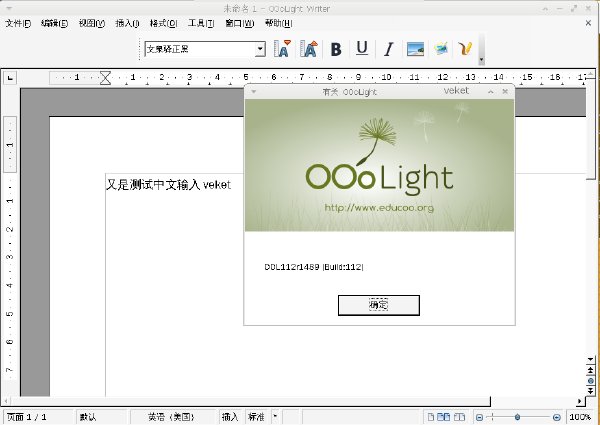Click the vertical scrollbar down arrow

(x=590, y=360)
